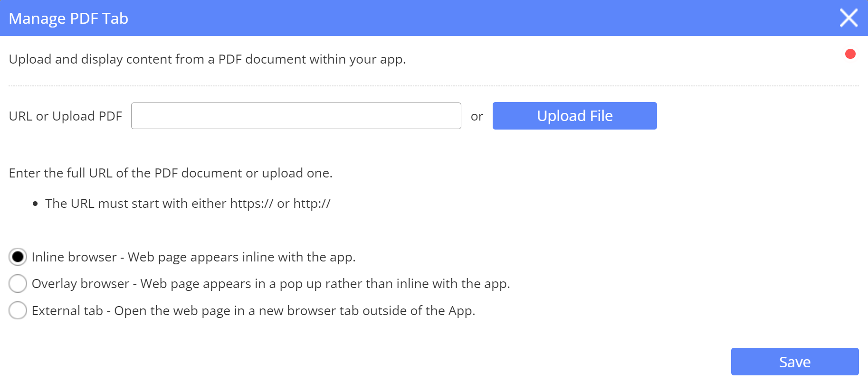
Task: Click the "Enter the full URL" instruction
Action: click(171, 173)
